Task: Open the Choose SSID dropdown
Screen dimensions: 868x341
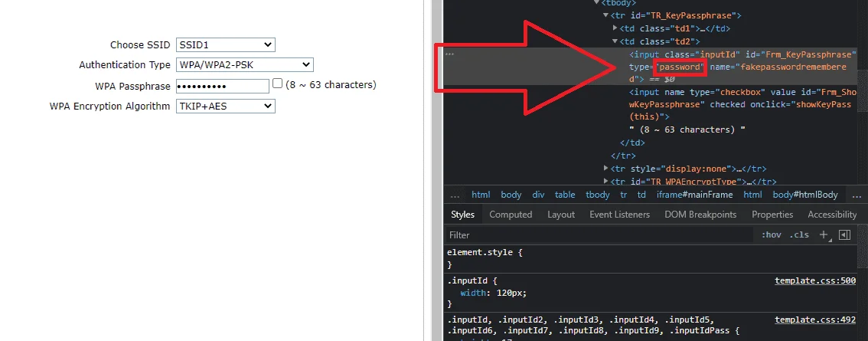Action: point(225,45)
